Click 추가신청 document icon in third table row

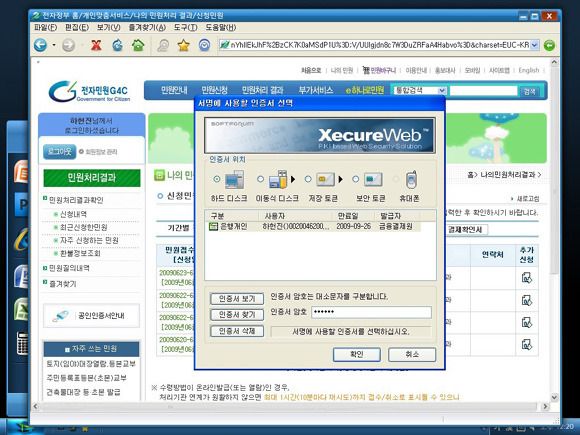[526, 322]
